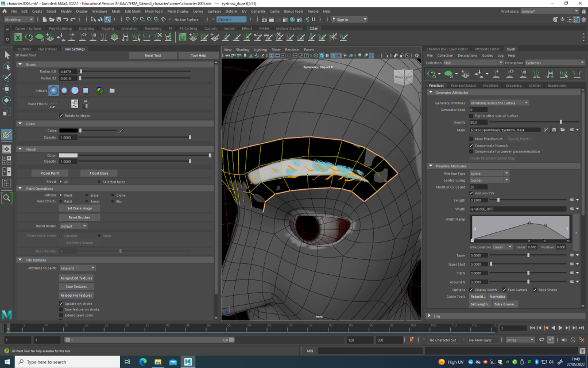The height and width of the screenshot is (368, 588).
Task: Click the Normalize guide tool button
Action: (497, 297)
